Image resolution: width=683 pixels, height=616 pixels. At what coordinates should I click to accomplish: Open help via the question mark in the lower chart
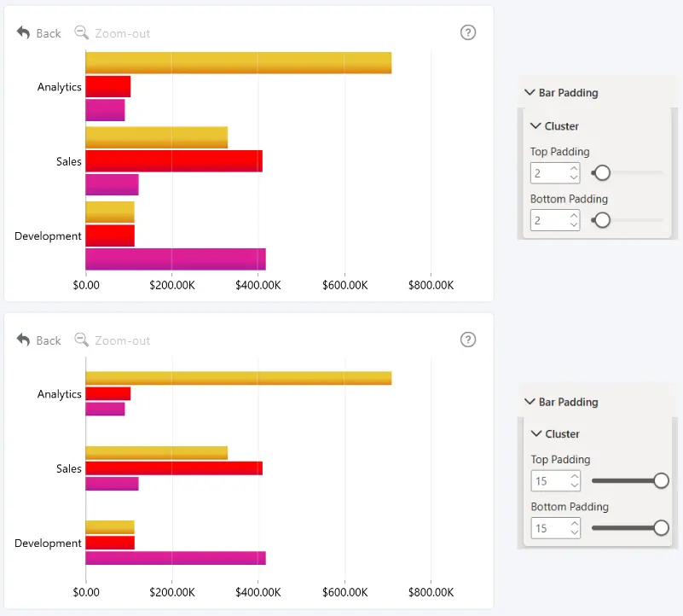coord(468,340)
